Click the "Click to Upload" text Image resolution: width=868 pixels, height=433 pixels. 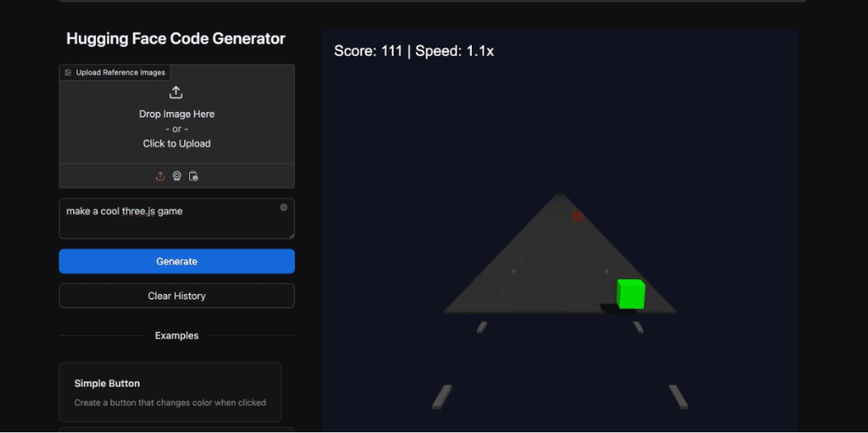176,144
